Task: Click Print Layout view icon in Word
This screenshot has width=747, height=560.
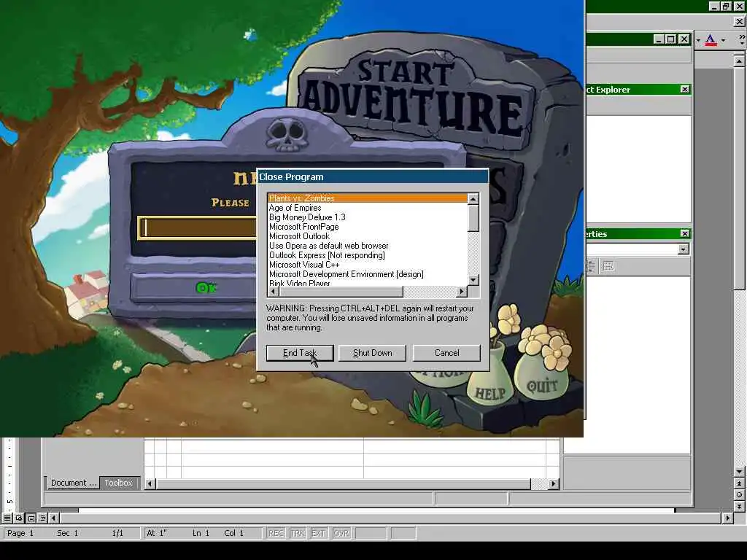Action: click(x=31, y=518)
